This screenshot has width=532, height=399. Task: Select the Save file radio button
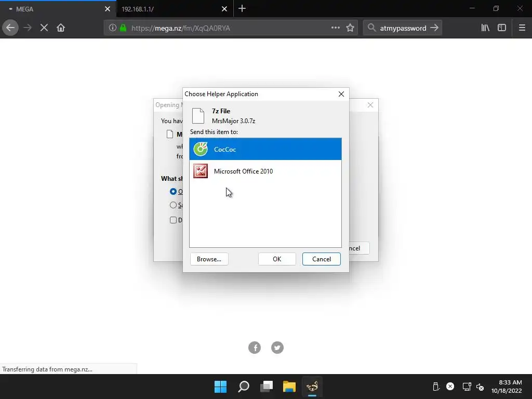pyautogui.click(x=173, y=205)
